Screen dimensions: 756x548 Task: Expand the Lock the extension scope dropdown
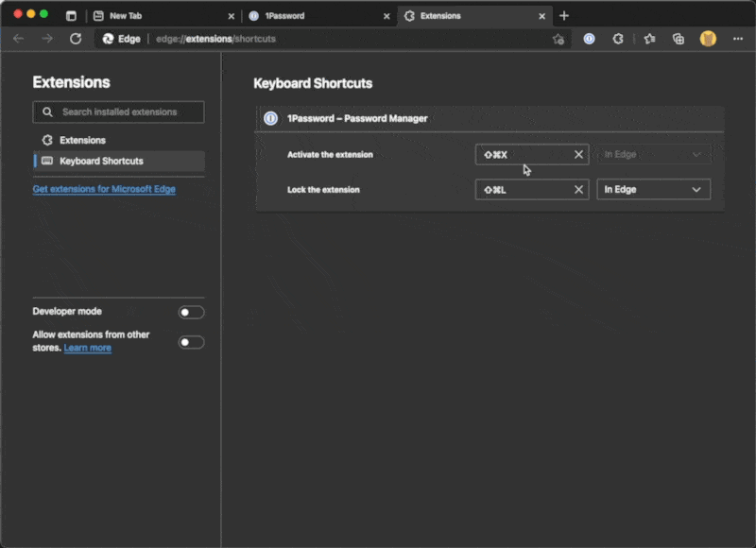click(x=653, y=190)
